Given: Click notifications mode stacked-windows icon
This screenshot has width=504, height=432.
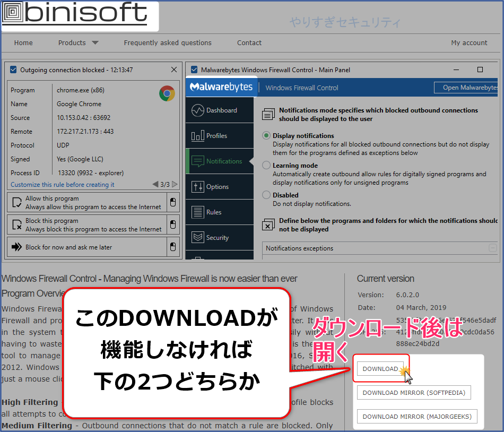Looking at the screenshot, I should [x=268, y=114].
